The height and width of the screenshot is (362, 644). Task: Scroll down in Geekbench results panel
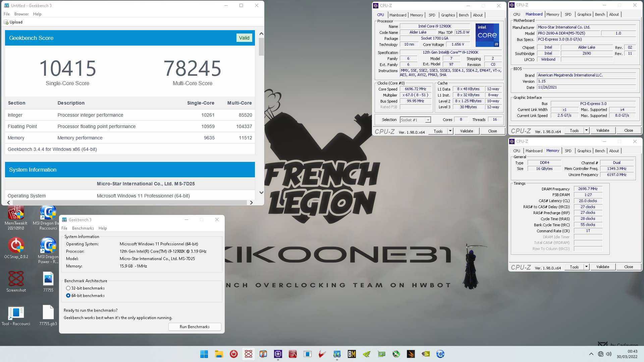(x=261, y=192)
